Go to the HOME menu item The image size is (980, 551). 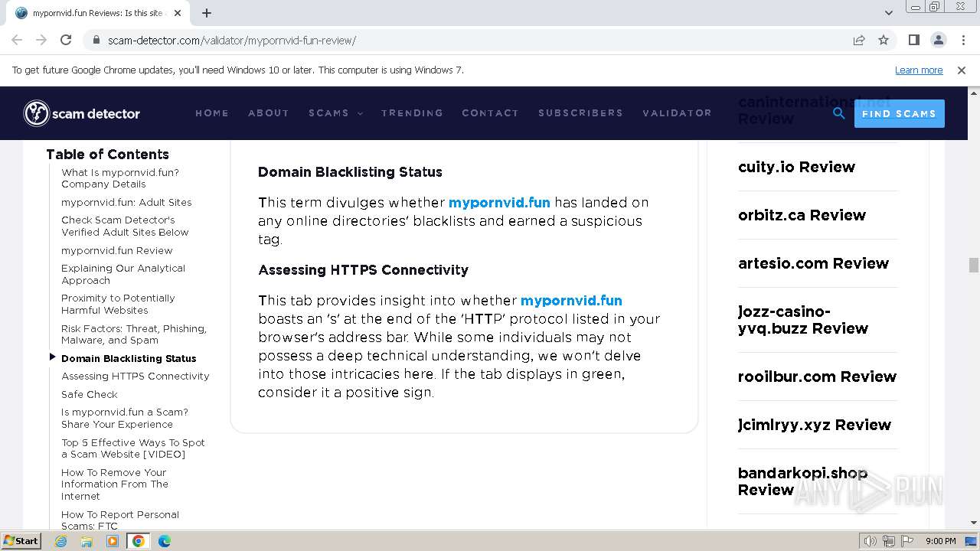pos(212,113)
